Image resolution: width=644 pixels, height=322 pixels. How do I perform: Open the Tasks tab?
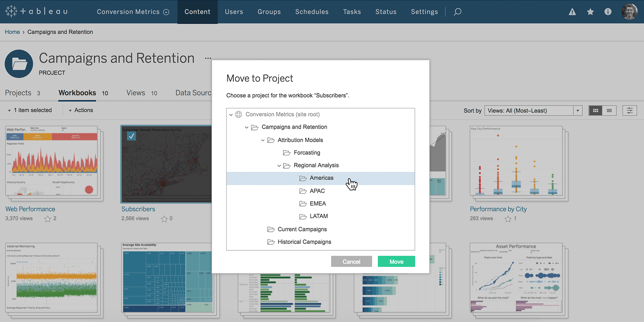[x=352, y=12]
